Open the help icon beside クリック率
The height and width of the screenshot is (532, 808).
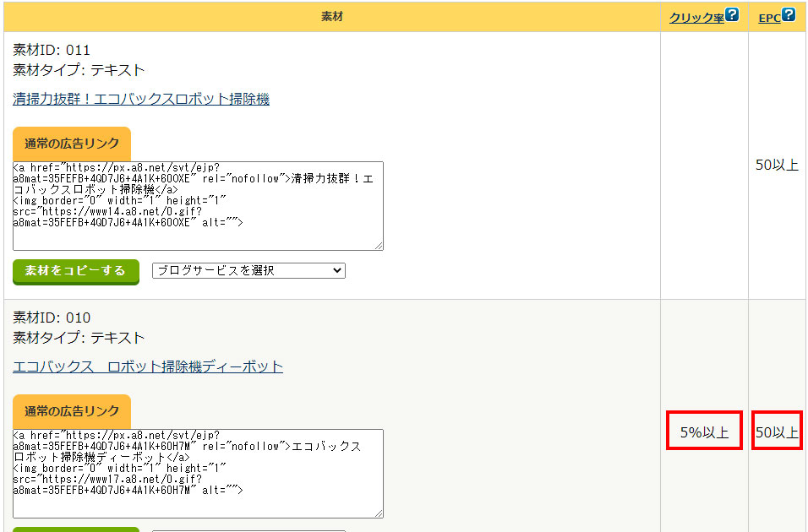click(732, 14)
